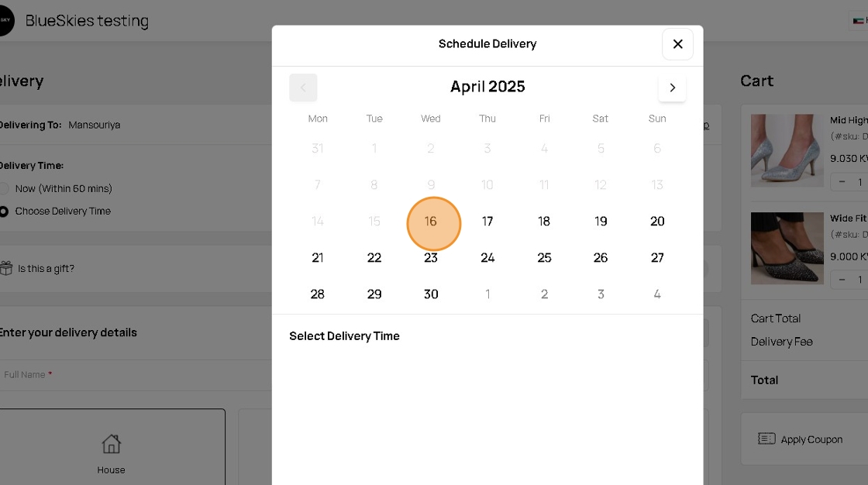Close the Schedule Delivery dialog
The height and width of the screenshot is (485, 868).
677,44
